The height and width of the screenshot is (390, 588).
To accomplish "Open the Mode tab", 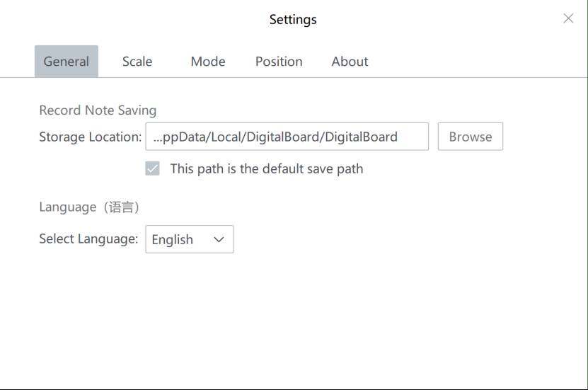I will (x=208, y=62).
